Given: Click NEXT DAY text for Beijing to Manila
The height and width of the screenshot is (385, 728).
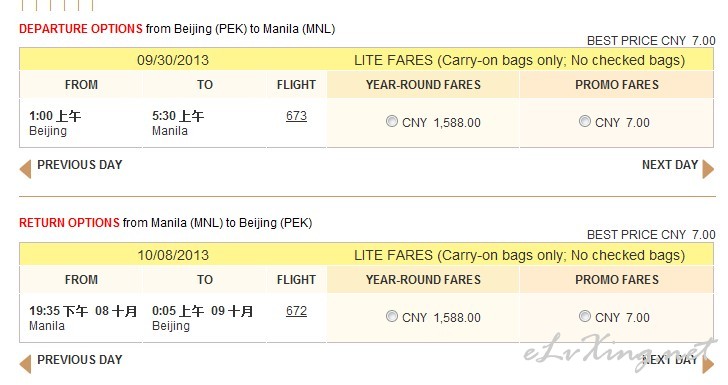Looking at the screenshot, I should pyautogui.click(x=670, y=165).
